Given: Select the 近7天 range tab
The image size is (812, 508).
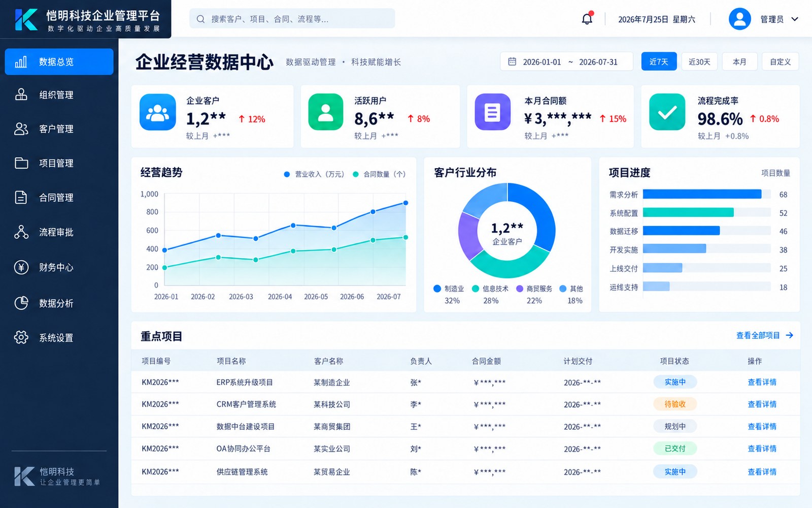Looking at the screenshot, I should [x=659, y=61].
